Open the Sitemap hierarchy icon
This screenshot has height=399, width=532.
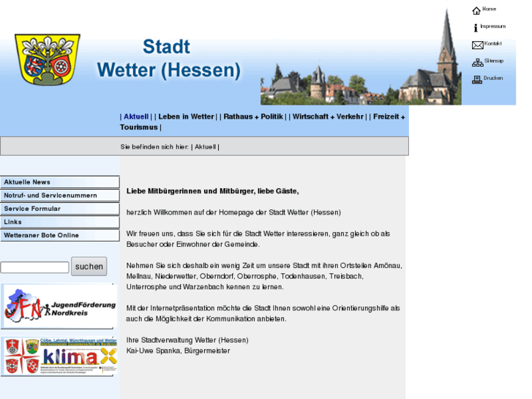tap(477, 62)
